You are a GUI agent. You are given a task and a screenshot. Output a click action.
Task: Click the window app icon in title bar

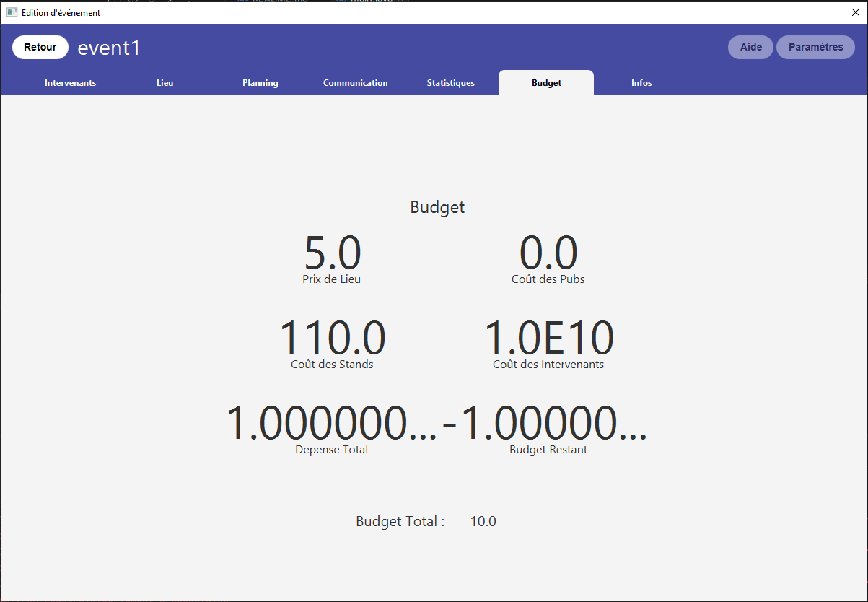coord(12,12)
